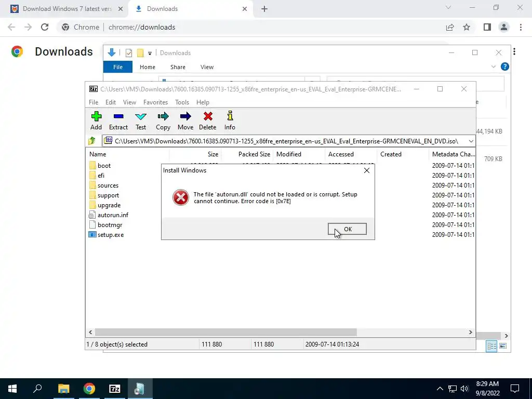
Task: Expand the 7-Zip address path dropdown
Action: pyautogui.click(x=471, y=141)
